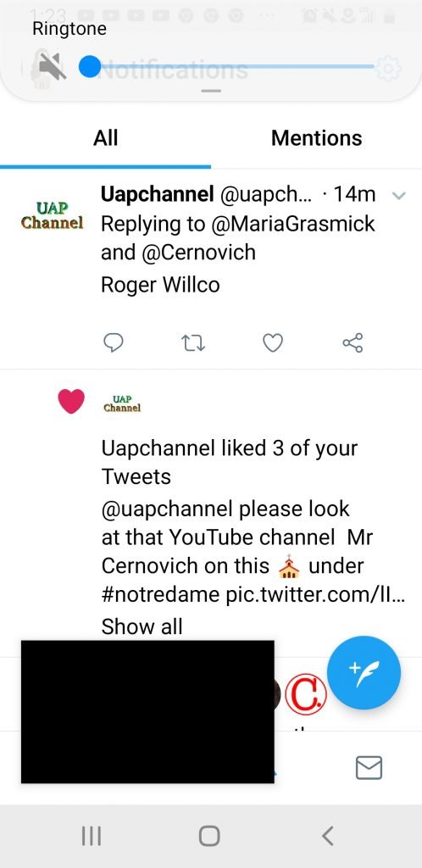Tap Android recent apps navigation button
Screen dimensions: 422x868
point(92,836)
